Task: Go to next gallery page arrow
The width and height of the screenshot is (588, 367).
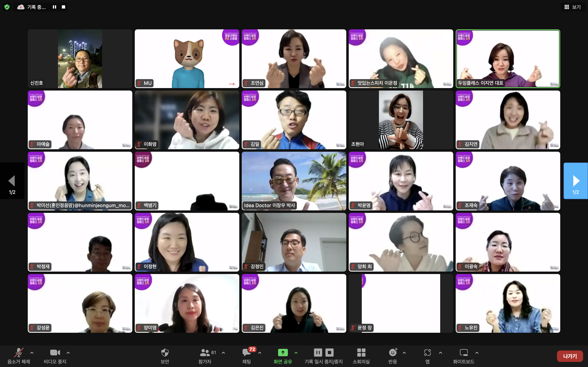Action: point(576,181)
